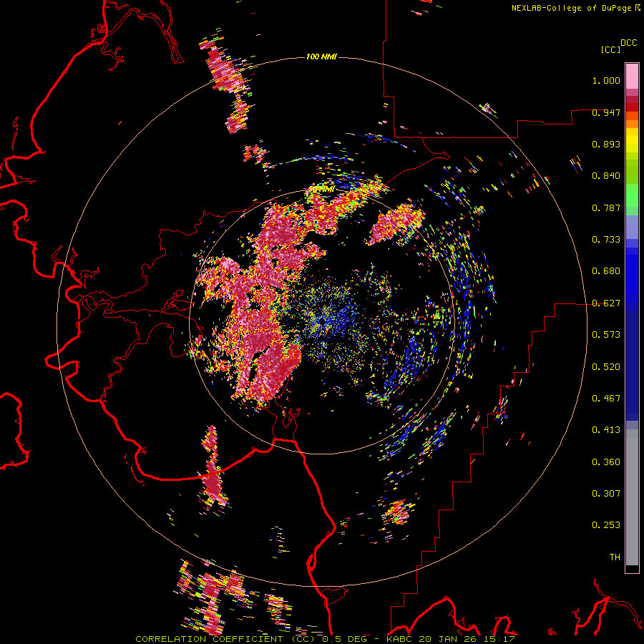Click the CORRELATION COEFFICIENT caption at the bottom

326,639
